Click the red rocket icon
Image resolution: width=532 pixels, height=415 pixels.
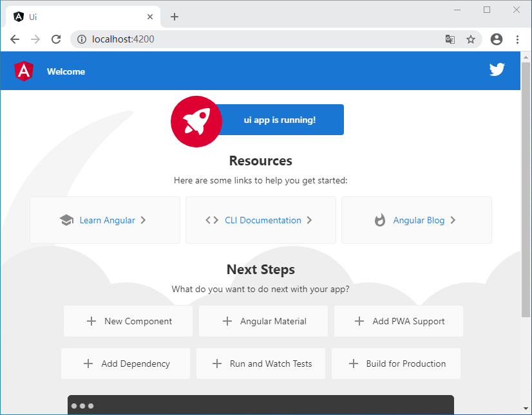[x=196, y=121]
